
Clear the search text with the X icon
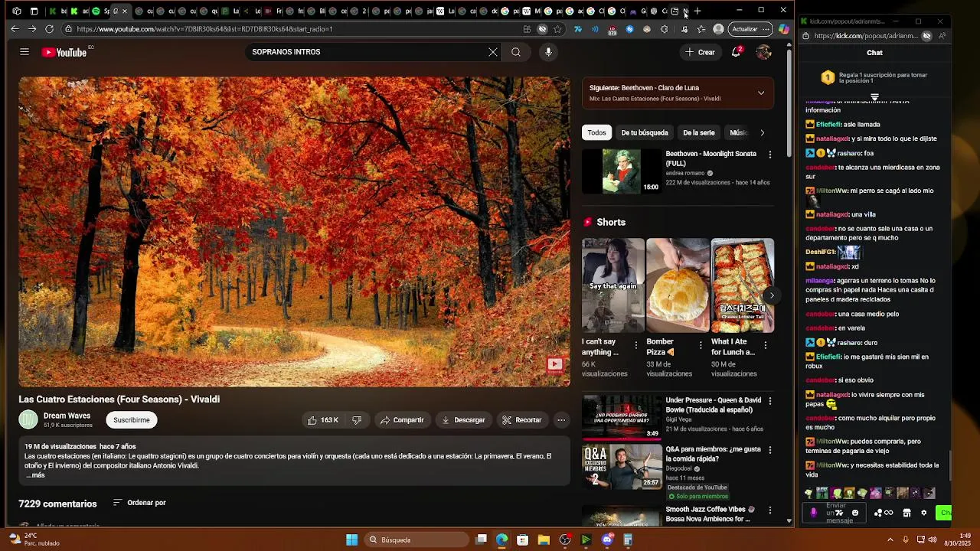tap(493, 52)
